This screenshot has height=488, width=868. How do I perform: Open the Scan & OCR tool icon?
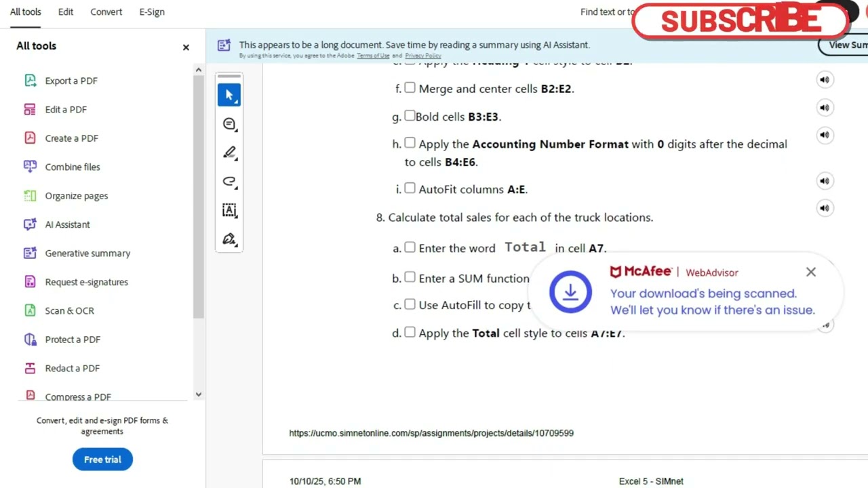coord(30,310)
